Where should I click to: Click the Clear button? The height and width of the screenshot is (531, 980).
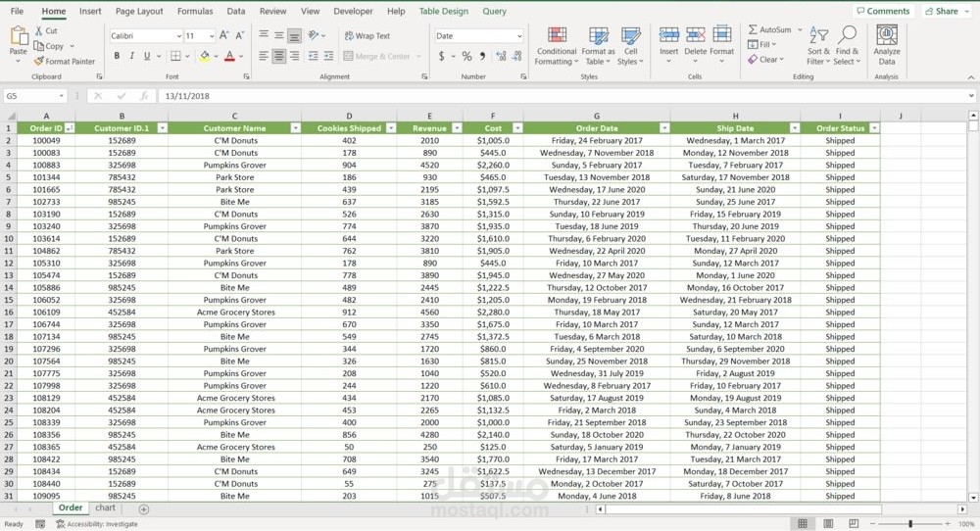[x=765, y=60]
